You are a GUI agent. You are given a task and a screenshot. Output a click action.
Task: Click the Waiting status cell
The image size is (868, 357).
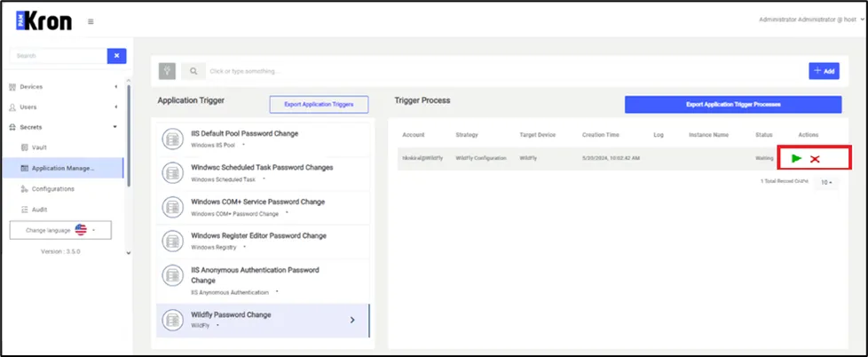764,158
